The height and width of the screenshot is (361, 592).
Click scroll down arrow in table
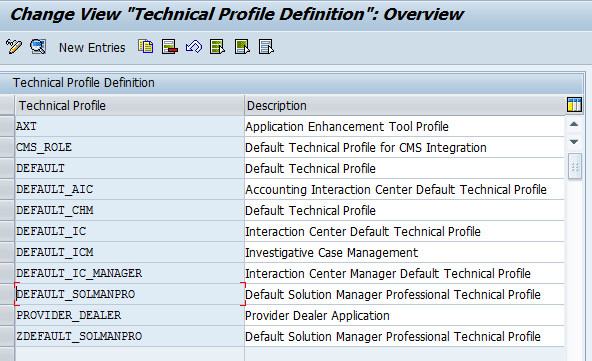pos(574,142)
